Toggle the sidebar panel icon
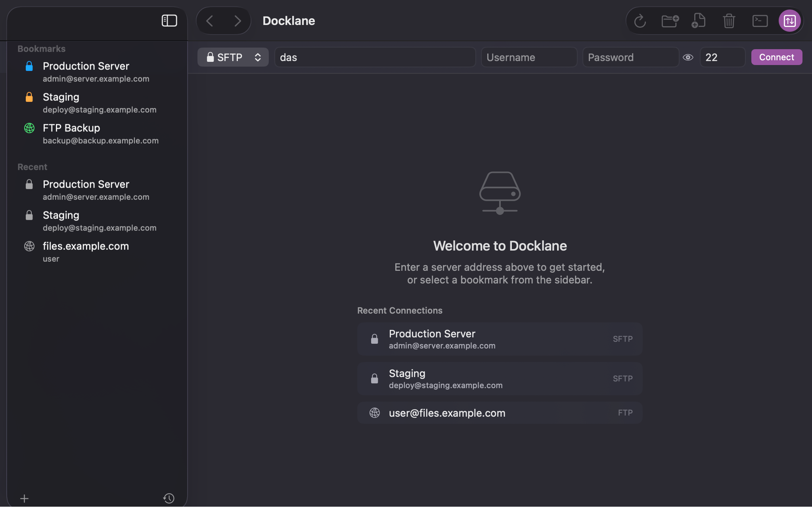This screenshot has height=517, width=812. 169,21
